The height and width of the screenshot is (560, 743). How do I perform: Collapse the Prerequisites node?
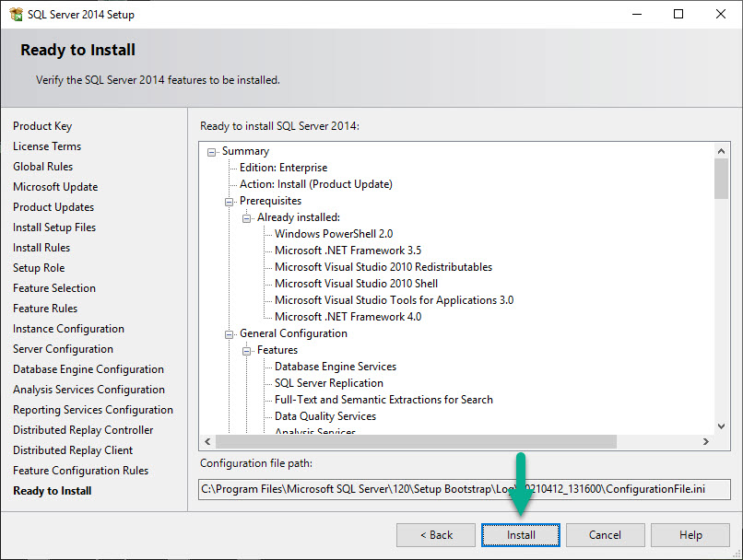[229, 202]
